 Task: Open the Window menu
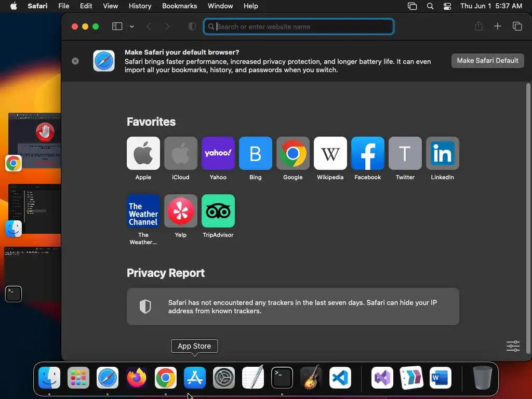click(x=220, y=6)
